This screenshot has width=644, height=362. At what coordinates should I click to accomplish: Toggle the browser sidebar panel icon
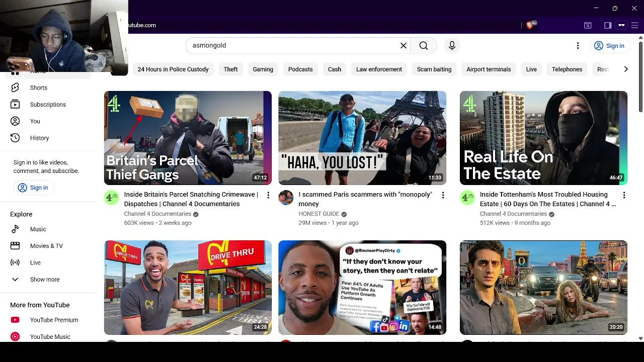coord(608,25)
